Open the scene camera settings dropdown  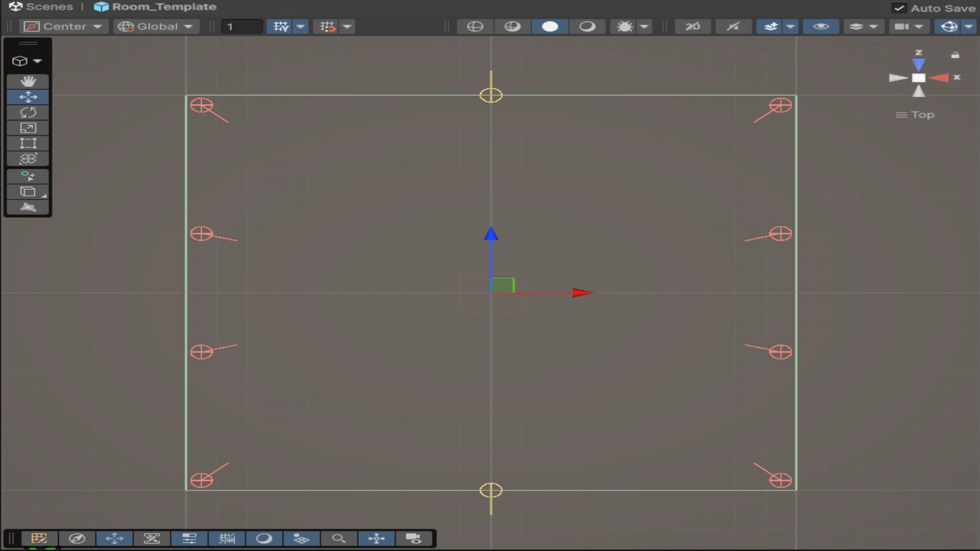click(908, 26)
